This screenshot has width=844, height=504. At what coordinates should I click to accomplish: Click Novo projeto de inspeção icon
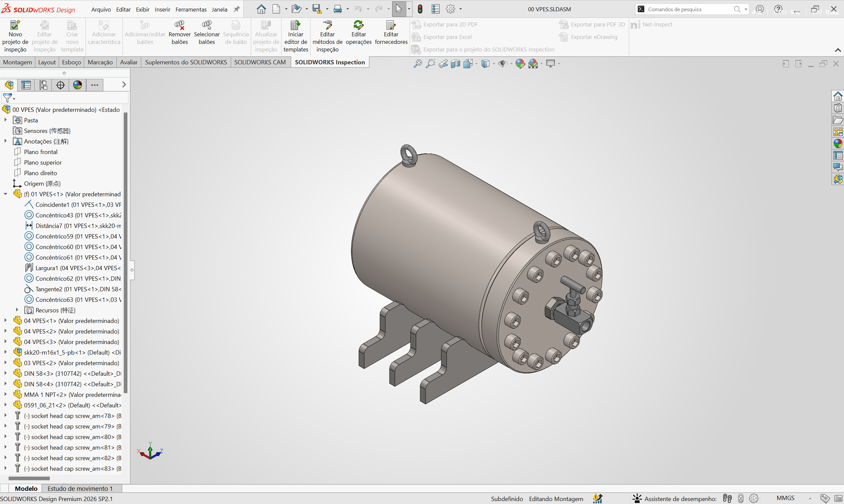pyautogui.click(x=15, y=25)
